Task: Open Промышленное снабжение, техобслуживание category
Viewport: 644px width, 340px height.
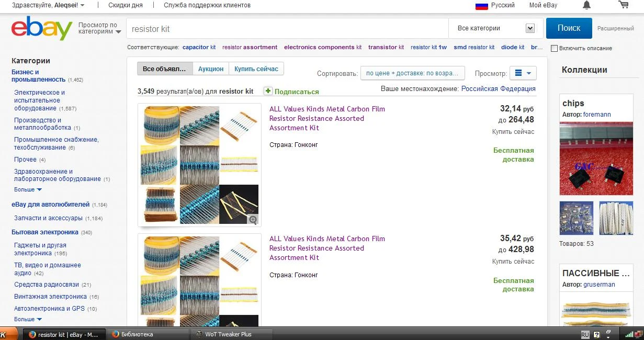Action: [x=57, y=143]
